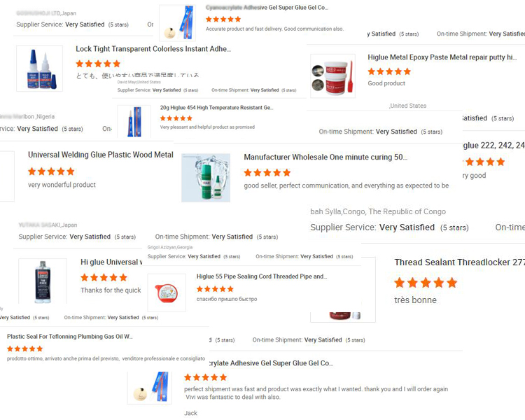Open the Thread Sealant Threadlocker product title
The image size is (525, 420).
[458, 262]
